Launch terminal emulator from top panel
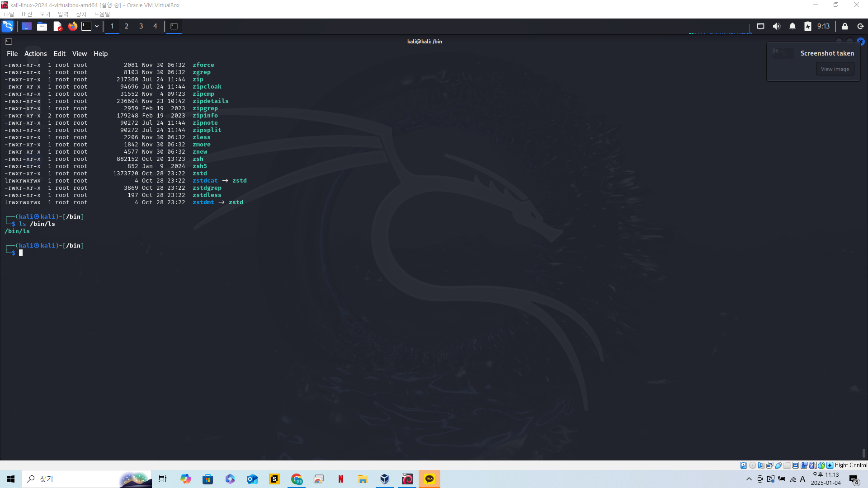 click(x=86, y=26)
